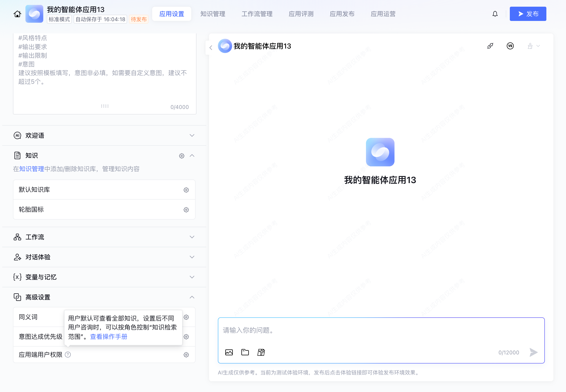566x392 pixels.
Task: Upload an image via the picture icon
Action: coord(229,352)
